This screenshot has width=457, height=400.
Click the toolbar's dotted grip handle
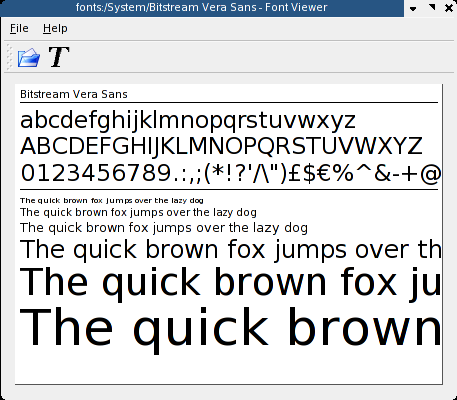coord(9,57)
